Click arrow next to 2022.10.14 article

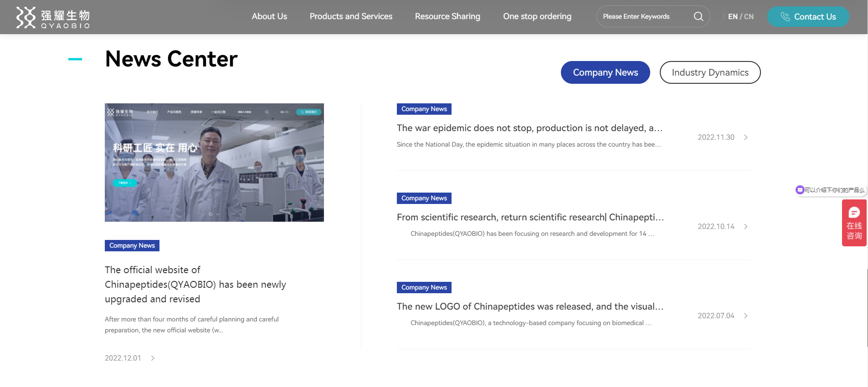click(746, 227)
